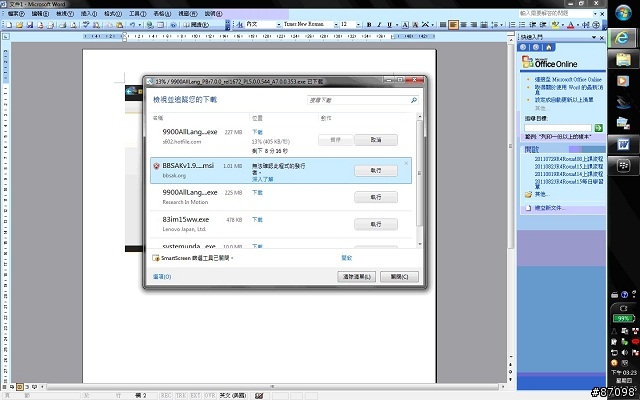
Task: Open the 說明(H) Help menu
Action: coord(214,13)
